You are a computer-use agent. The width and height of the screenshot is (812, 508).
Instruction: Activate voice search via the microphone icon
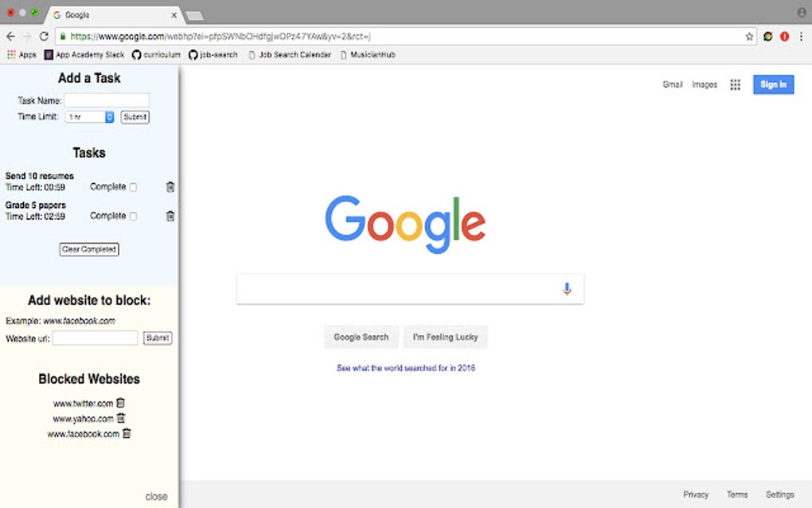[566, 288]
